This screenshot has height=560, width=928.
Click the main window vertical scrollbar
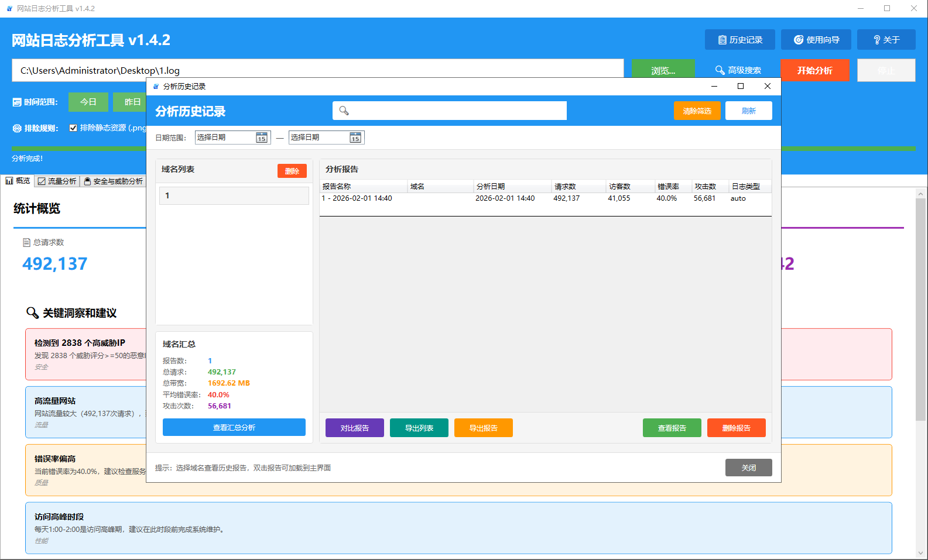(x=920, y=309)
